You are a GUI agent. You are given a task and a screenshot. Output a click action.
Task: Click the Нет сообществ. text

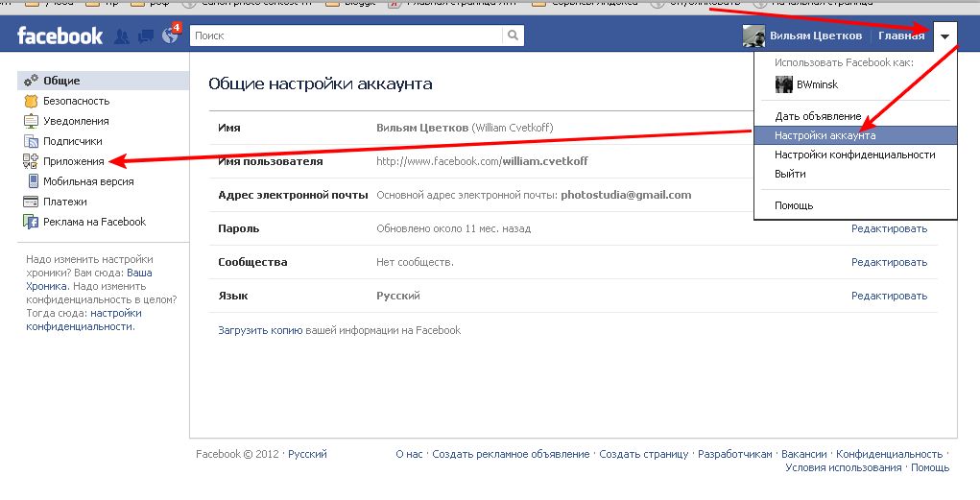(x=415, y=263)
